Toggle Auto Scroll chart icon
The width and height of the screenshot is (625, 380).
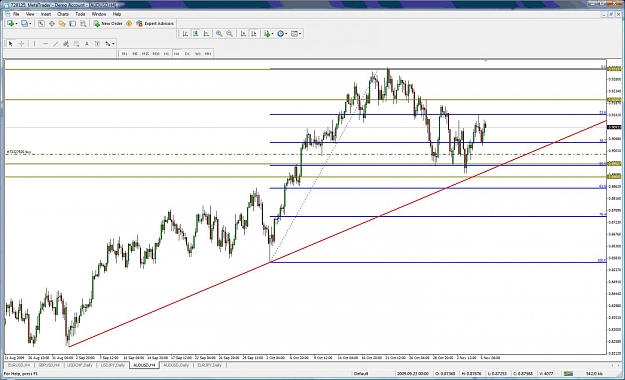pos(243,34)
